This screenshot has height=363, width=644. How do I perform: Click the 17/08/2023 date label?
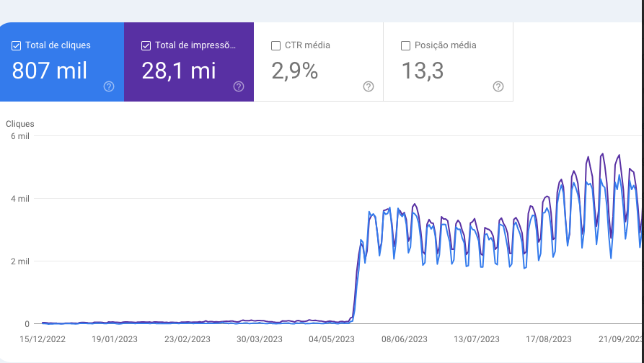[x=549, y=339]
